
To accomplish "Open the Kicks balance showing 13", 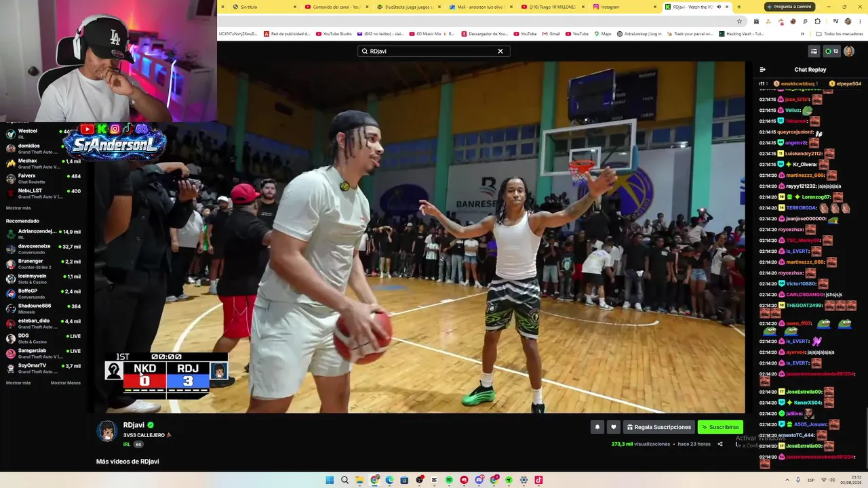I will pyautogui.click(x=831, y=52).
